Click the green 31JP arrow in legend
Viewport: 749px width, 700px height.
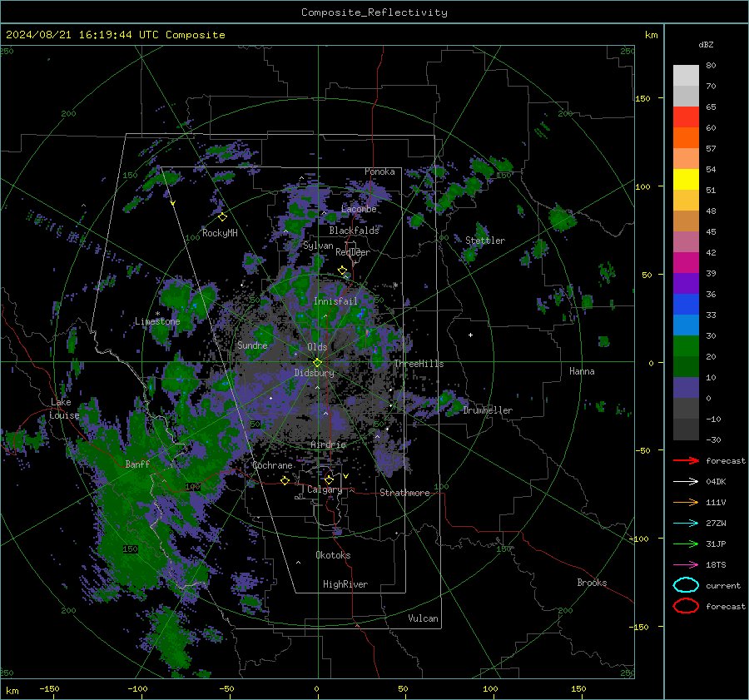(686, 544)
